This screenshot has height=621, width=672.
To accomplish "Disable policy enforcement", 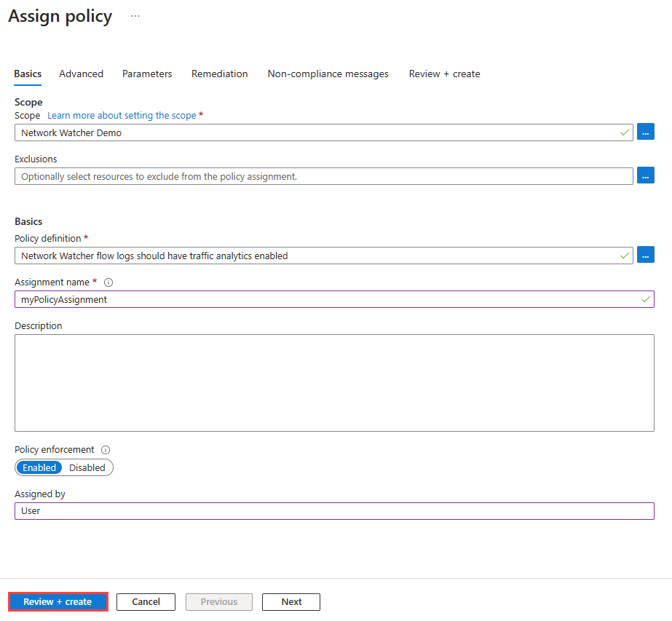I will [87, 467].
